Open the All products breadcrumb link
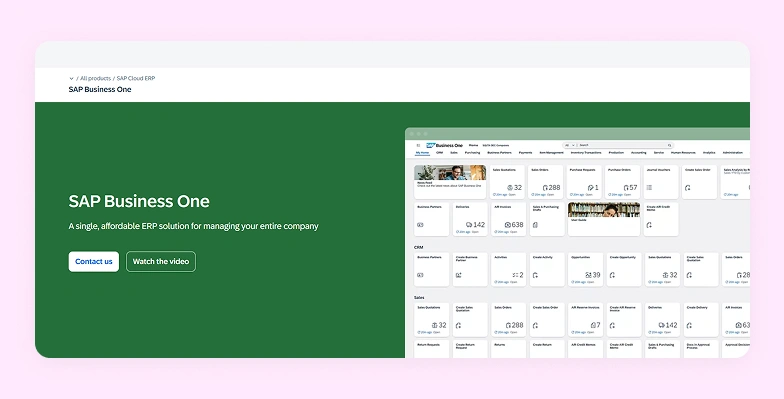Image resolution: width=784 pixels, height=399 pixels. coord(96,78)
